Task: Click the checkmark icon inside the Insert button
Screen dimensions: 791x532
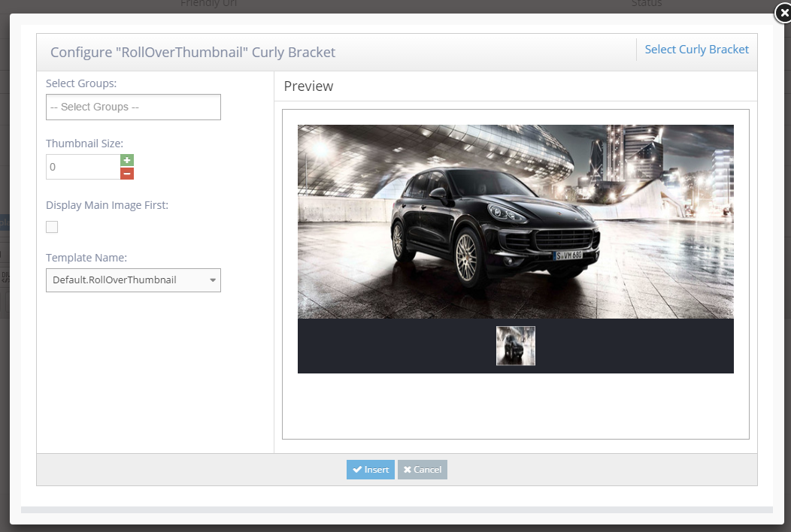Action: pyautogui.click(x=359, y=469)
